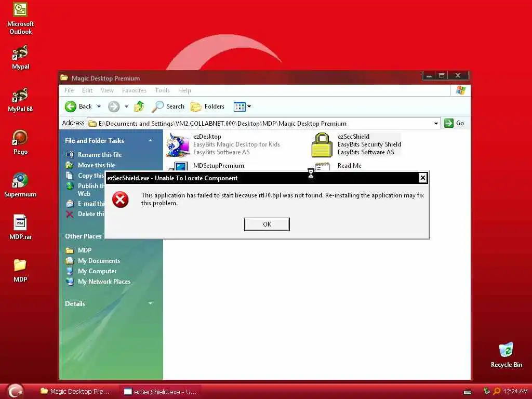The image size is (532, 399).
Task: Click the red error icon in dialog
Action: click(x=121, y=199)
